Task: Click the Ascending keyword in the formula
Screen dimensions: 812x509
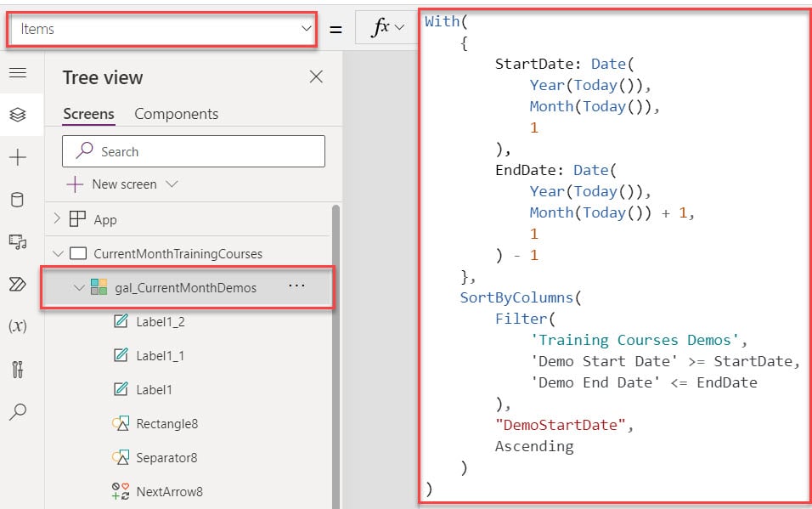Action: click(x=534, y=446)
